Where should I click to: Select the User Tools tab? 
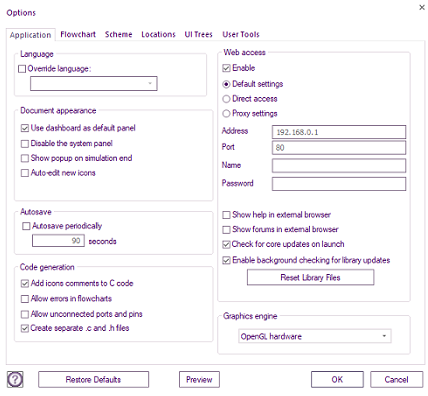point(241,34)
